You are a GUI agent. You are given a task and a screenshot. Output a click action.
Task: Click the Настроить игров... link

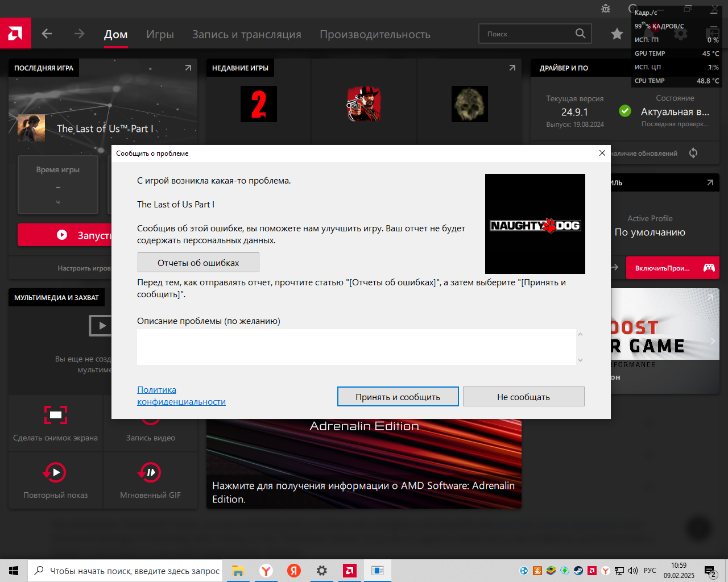[x=84, y=268]
